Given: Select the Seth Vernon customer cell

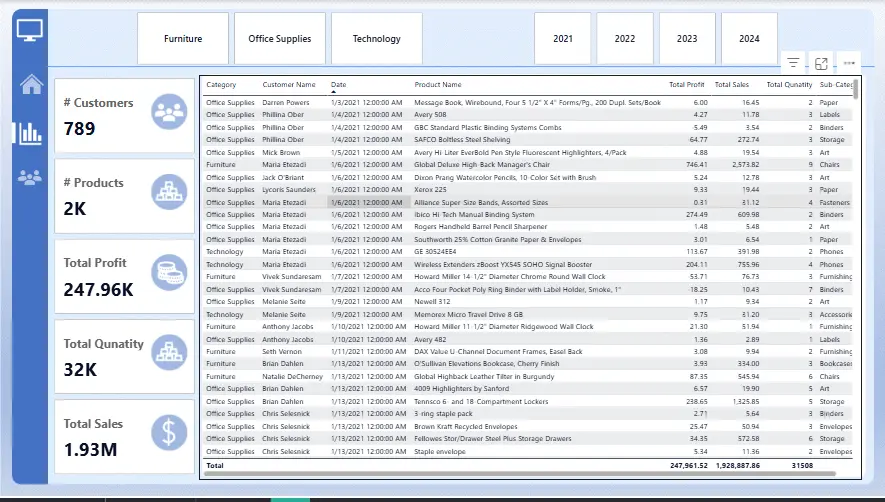Looking at the screenshot, I should 282,351.
